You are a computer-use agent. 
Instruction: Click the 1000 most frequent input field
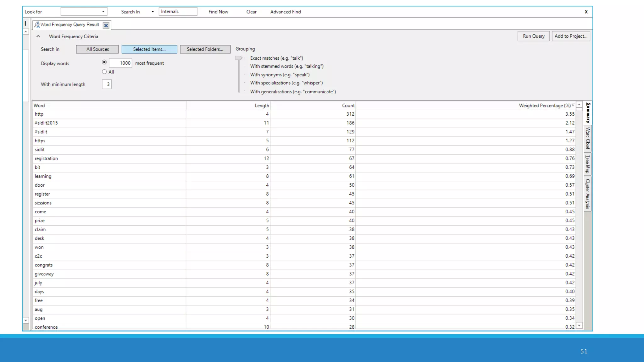pos(120,63)
